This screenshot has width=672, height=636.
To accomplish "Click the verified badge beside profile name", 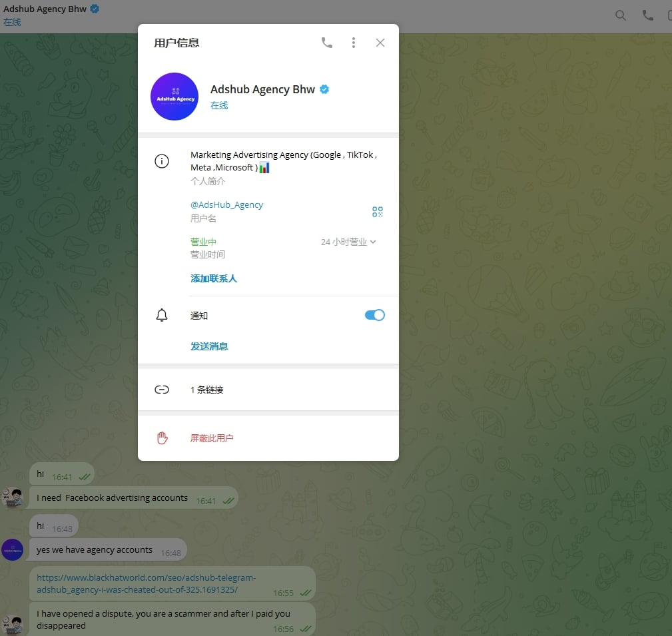I will tap(324, 89).
